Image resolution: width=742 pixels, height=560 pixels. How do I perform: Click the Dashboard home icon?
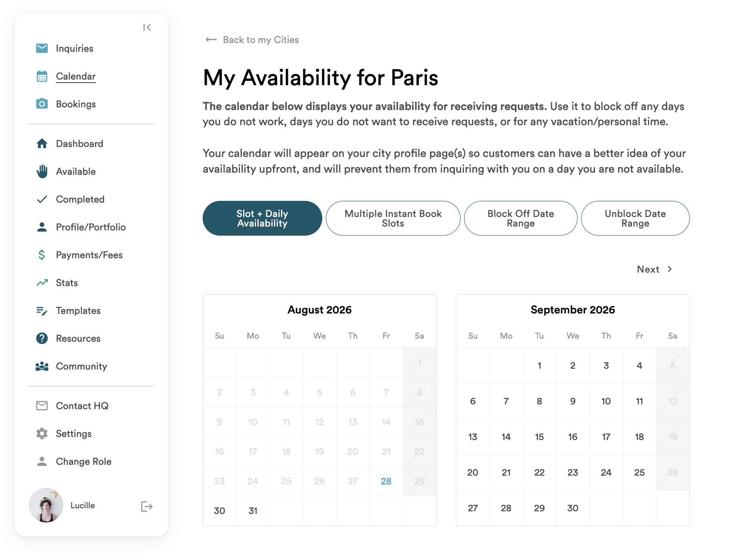pos(42,143)
